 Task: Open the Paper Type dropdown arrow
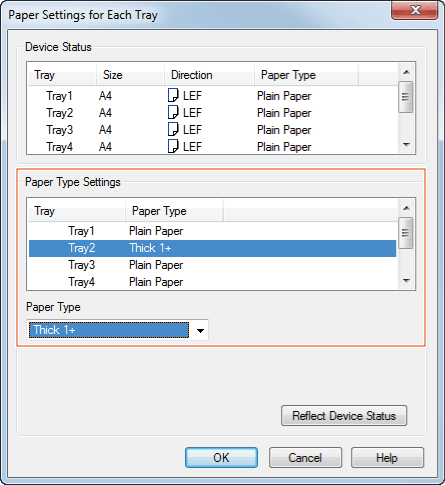pos(200,331)
